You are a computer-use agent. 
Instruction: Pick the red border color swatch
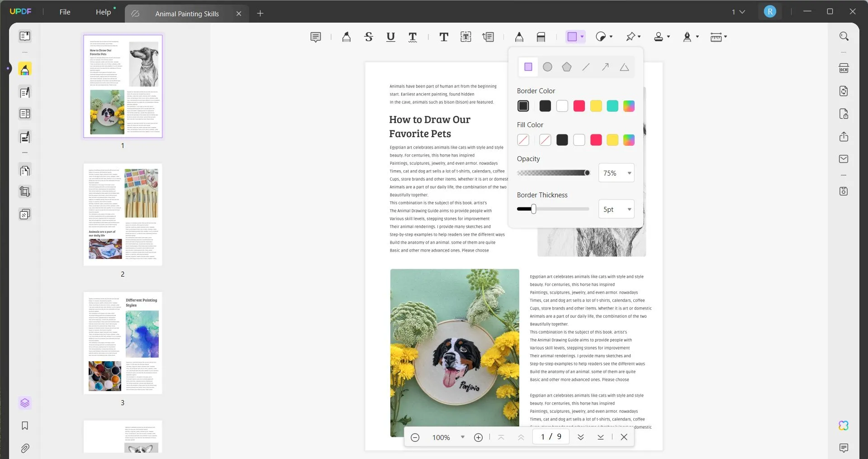(579, 106)
